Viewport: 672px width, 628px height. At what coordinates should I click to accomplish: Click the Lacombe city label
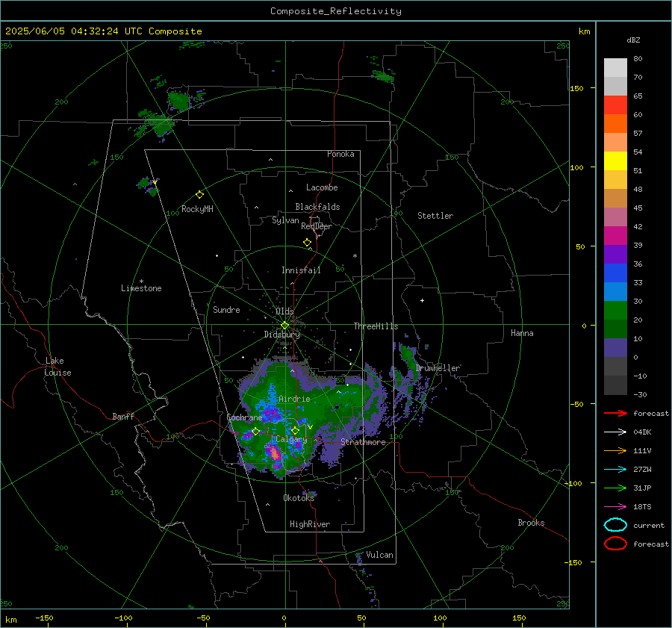322,187
